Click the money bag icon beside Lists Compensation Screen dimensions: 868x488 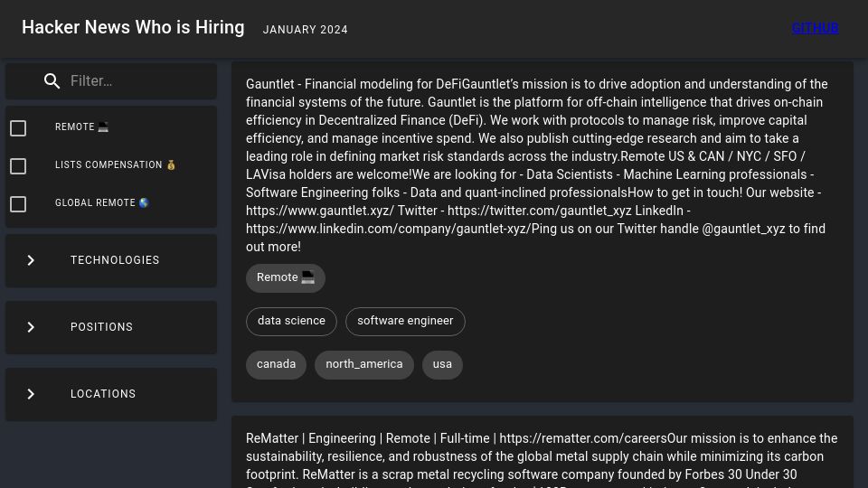(171, 164)
